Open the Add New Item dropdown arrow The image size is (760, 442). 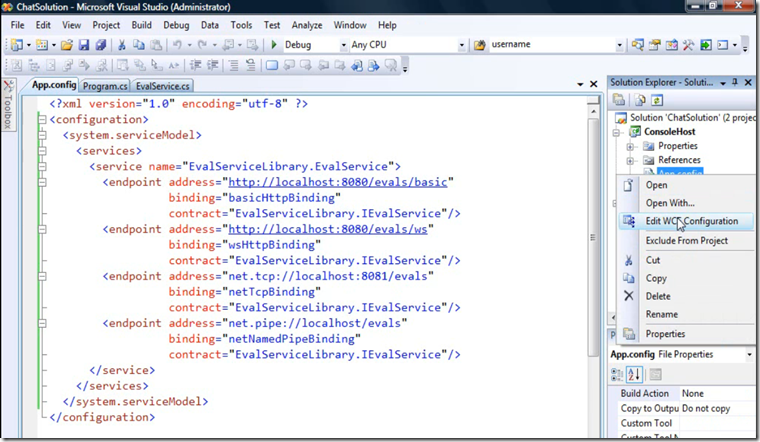click(x=54, y=45)
